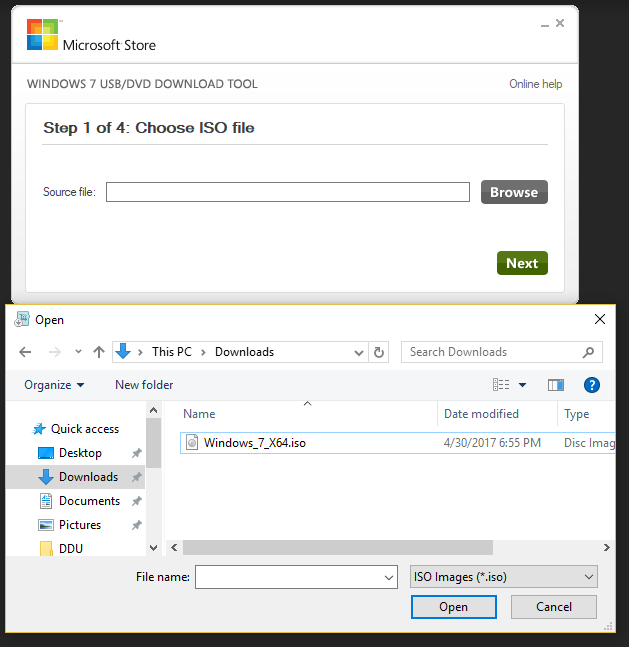Click the Documents icon in navigation pane

point(45,501)
